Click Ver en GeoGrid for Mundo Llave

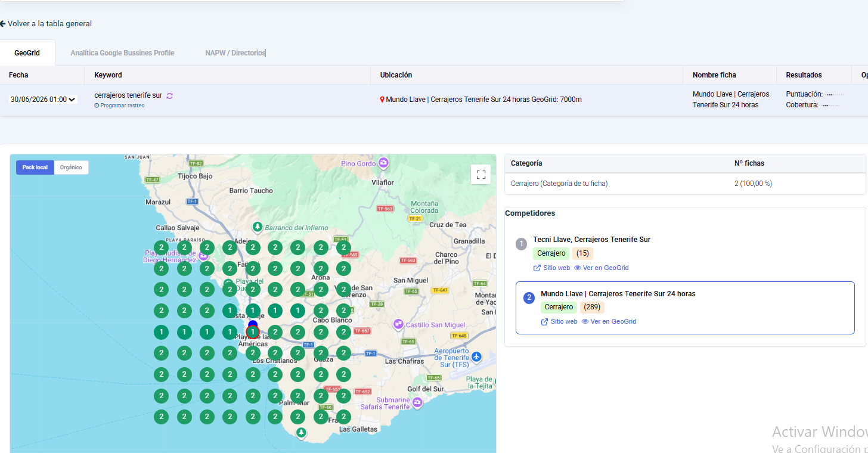pyautogui.click(x=613, y=322)
